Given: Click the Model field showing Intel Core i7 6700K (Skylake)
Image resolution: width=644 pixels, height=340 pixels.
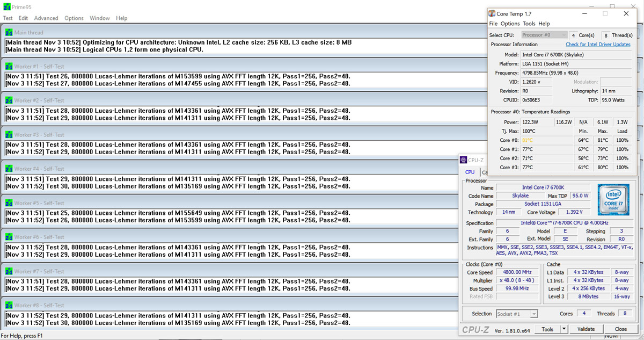Looking at the screenshot, I should coord(576,55).
